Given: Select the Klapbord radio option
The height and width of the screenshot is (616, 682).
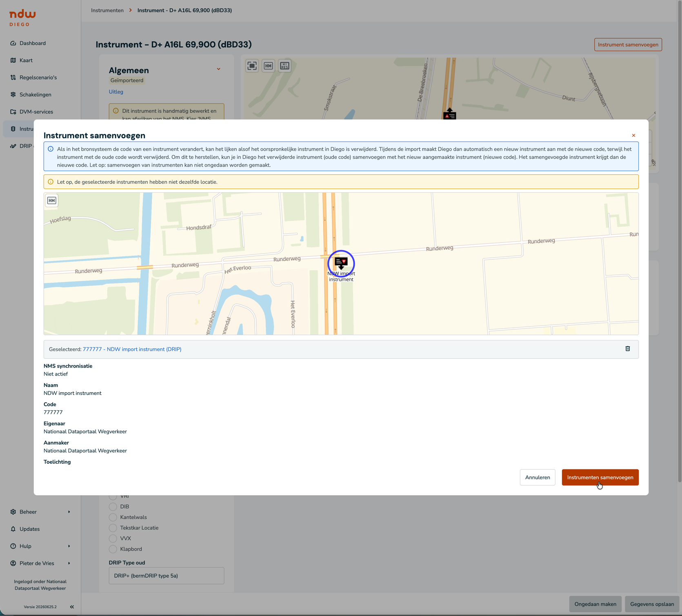Looking at the screenshot, I should click(x=113, y=549).
